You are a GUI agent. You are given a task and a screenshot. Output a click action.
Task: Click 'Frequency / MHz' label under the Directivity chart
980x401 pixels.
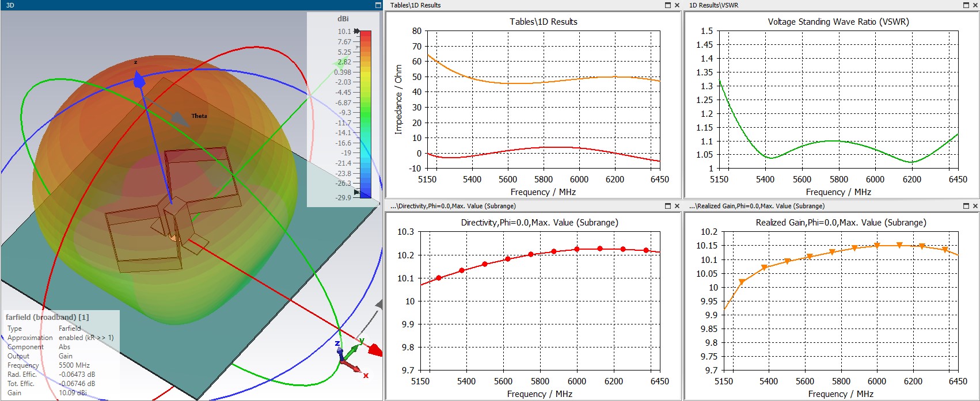pyautogui.click(x=540, y=394)
